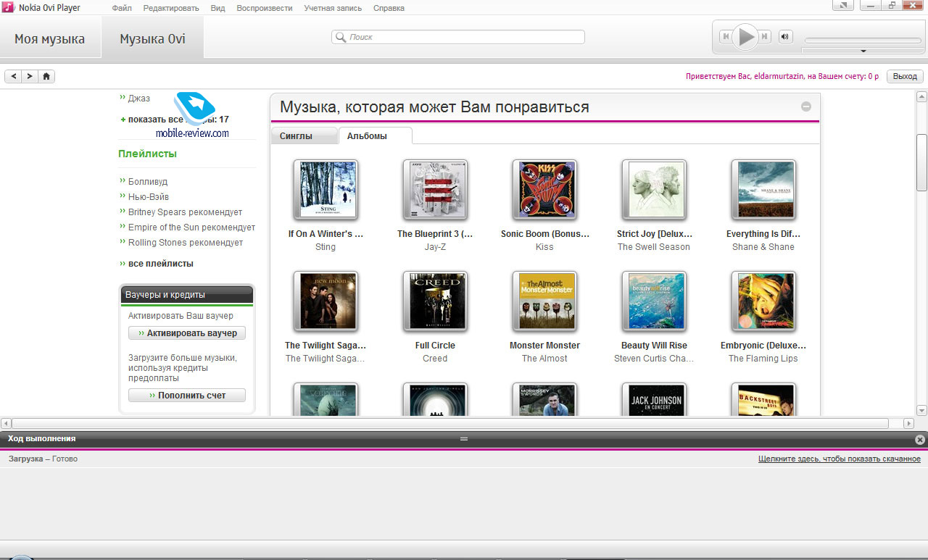Open the Джаз genre link
The image size is (928, 560).
pos(139,99)
